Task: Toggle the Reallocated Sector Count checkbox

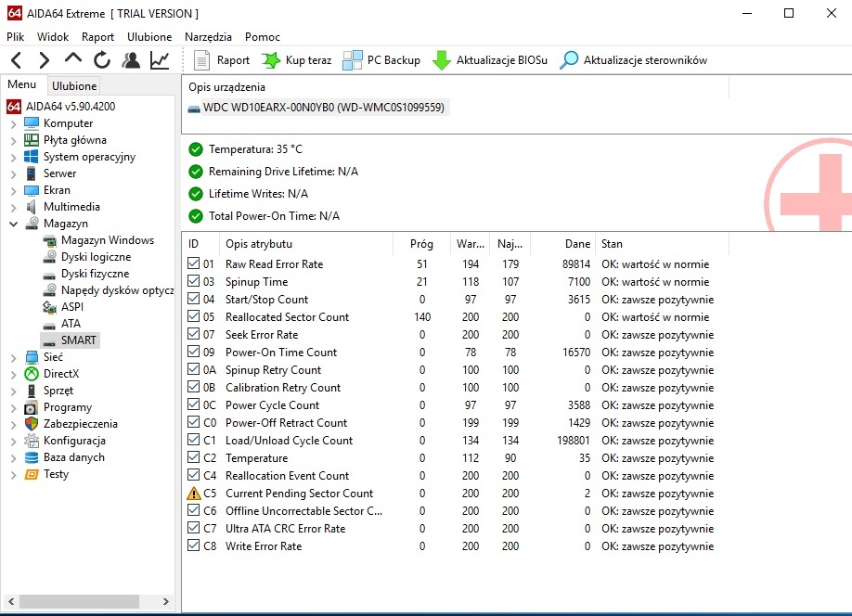Action: [x=193, y=316]
